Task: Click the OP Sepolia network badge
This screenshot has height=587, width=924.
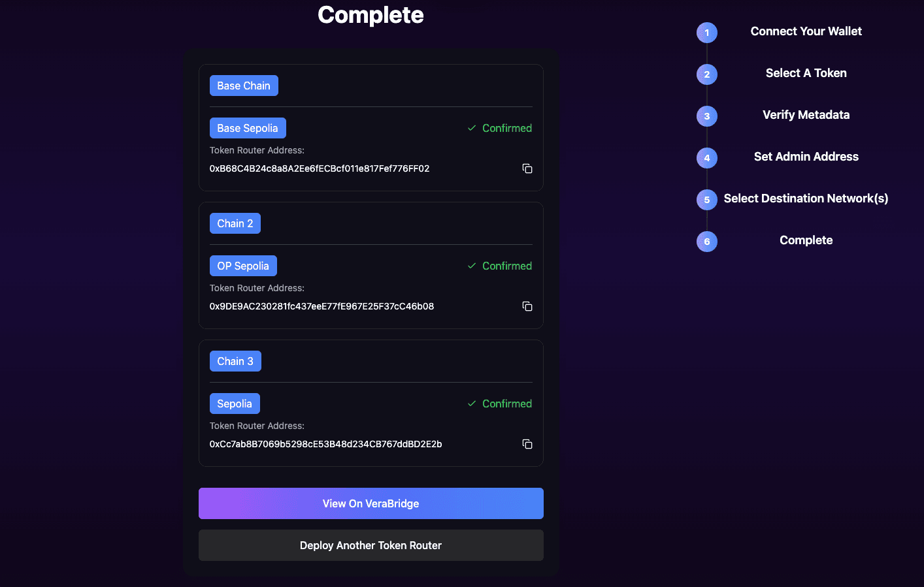Action: coord(243,266)
